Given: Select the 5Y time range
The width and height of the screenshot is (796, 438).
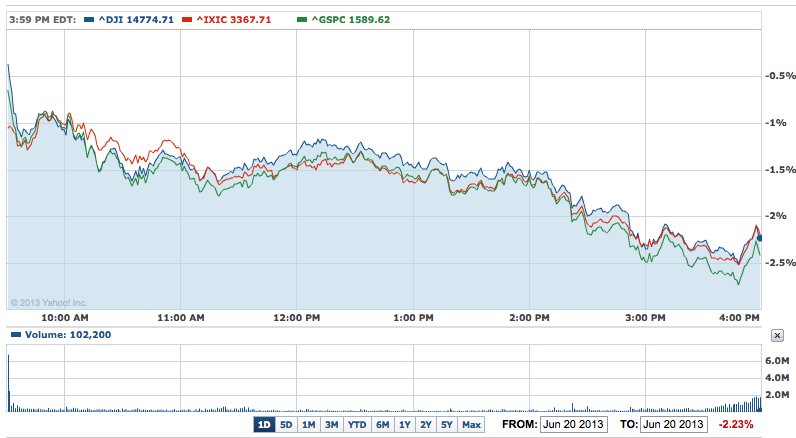Looking at the screenshot, I should tap(448, 425).
